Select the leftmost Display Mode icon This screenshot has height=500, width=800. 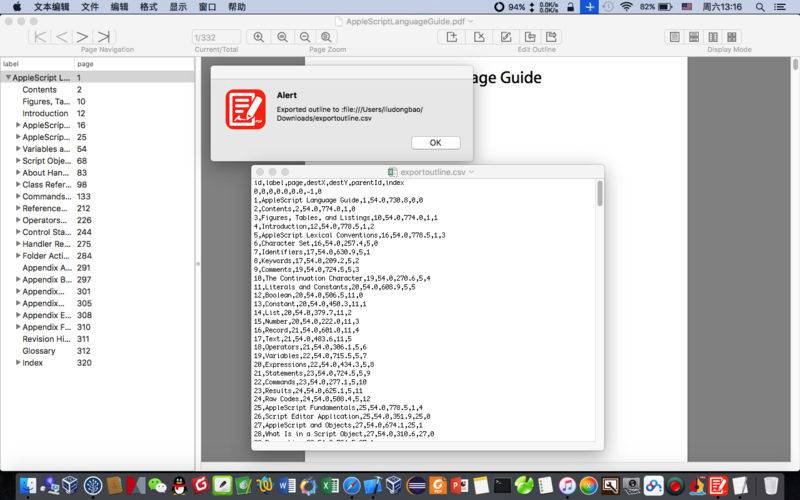(x=674, y=37)
